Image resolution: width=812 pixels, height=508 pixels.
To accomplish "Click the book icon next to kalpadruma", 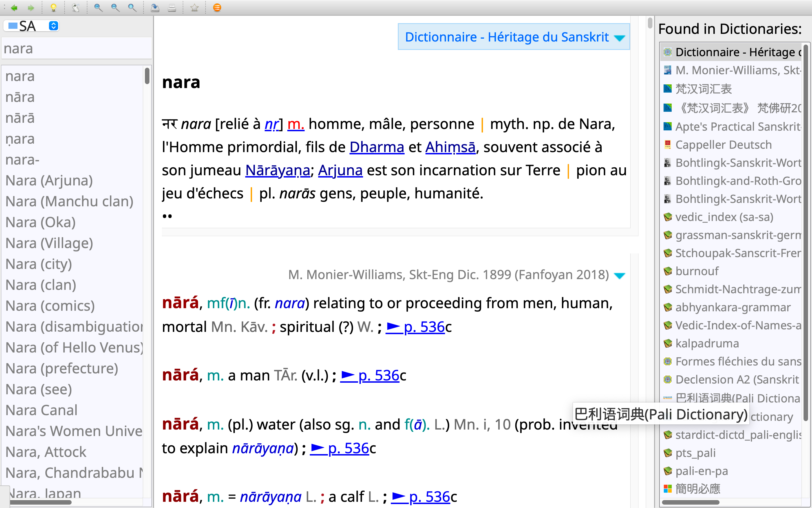I will (668, 343).
